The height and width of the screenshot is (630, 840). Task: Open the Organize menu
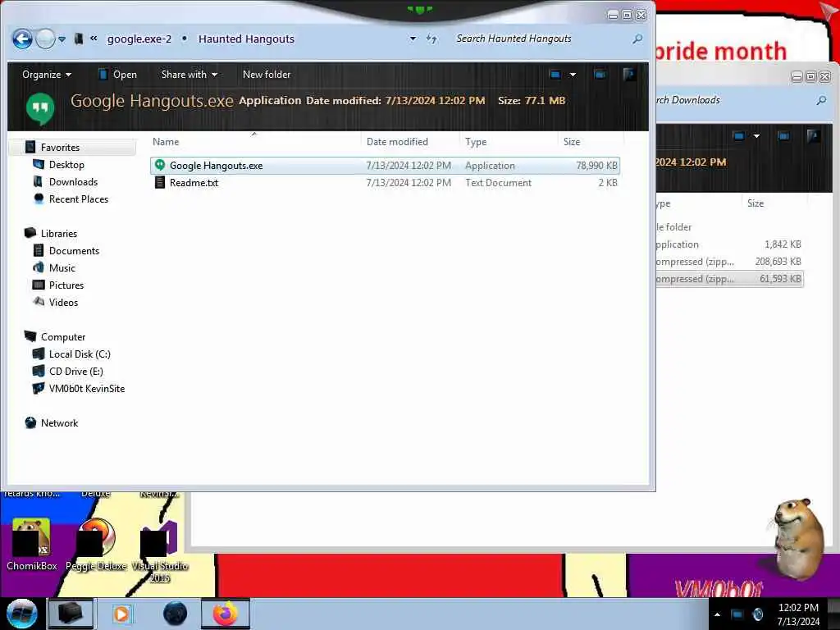(47, 75)
